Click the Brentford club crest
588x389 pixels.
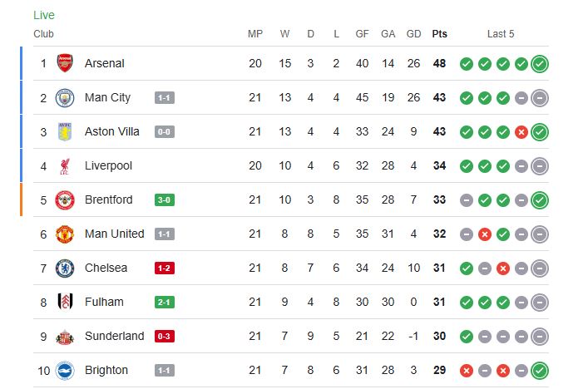(x=65, y=199)
